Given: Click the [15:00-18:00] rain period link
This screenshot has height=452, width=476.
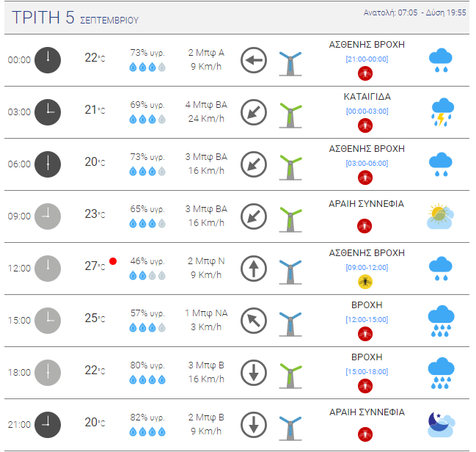Looking at the screenshot, I should [367, 372].
